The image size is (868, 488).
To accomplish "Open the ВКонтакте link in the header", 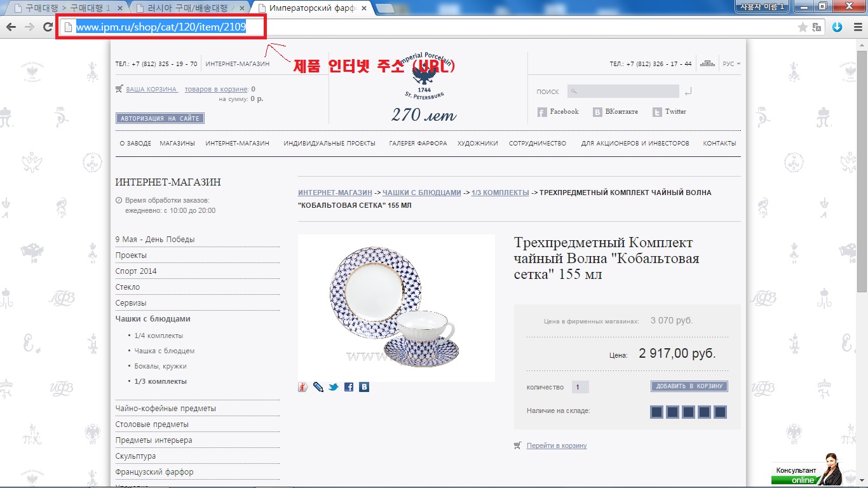I will [615, 112].
